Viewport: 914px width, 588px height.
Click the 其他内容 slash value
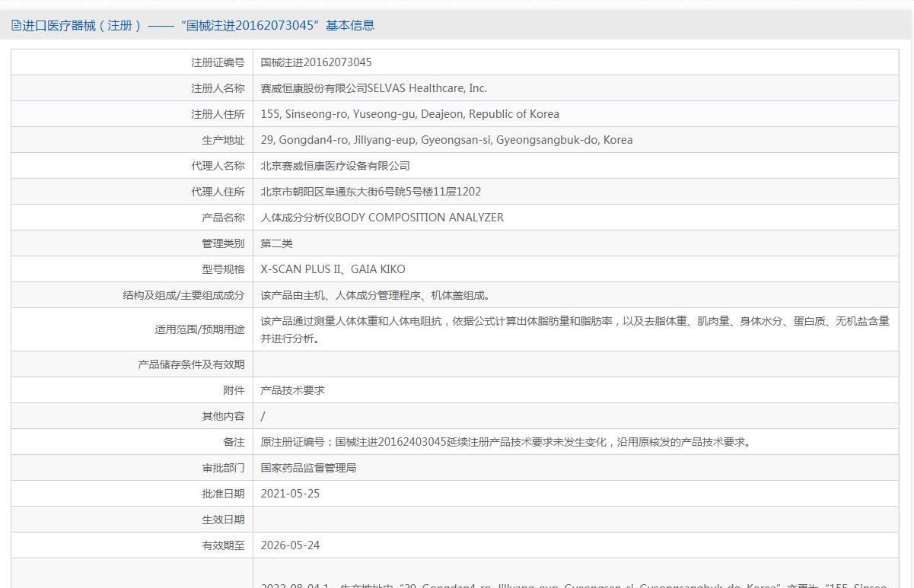pyautogui.click(x=263, y=416)
